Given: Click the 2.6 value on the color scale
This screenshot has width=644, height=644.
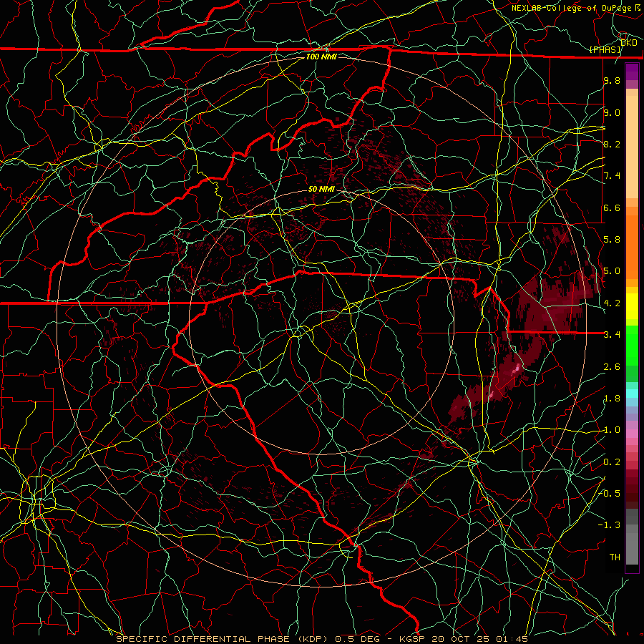Looking at the screenshot, I should pos(612,367).
